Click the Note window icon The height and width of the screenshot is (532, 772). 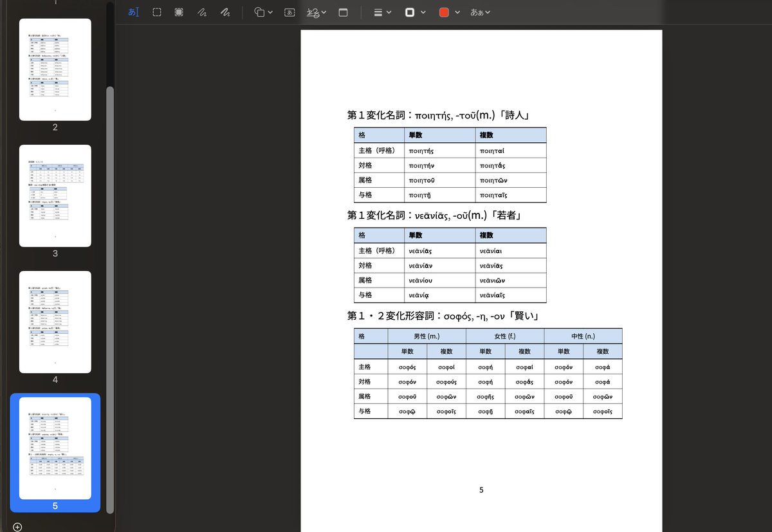pyautogui.click(x=344, y=12)
